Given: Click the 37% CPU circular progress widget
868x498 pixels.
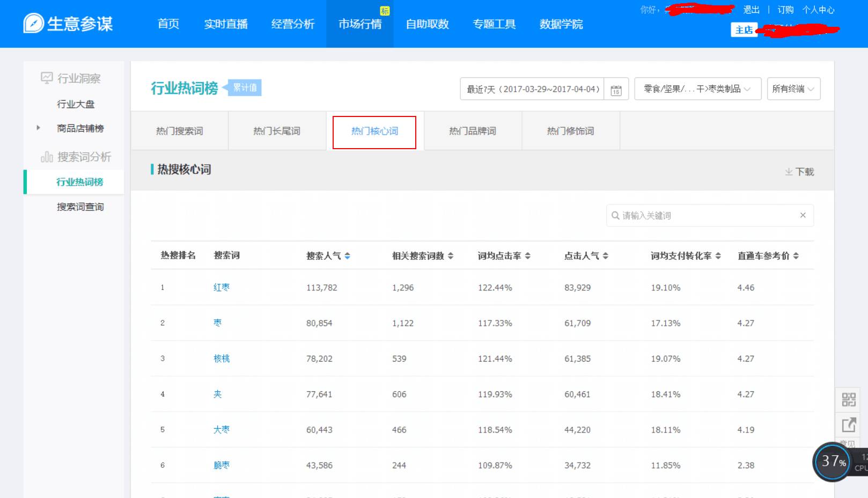Looking at the screenshot, I should (x=830, y=462).
